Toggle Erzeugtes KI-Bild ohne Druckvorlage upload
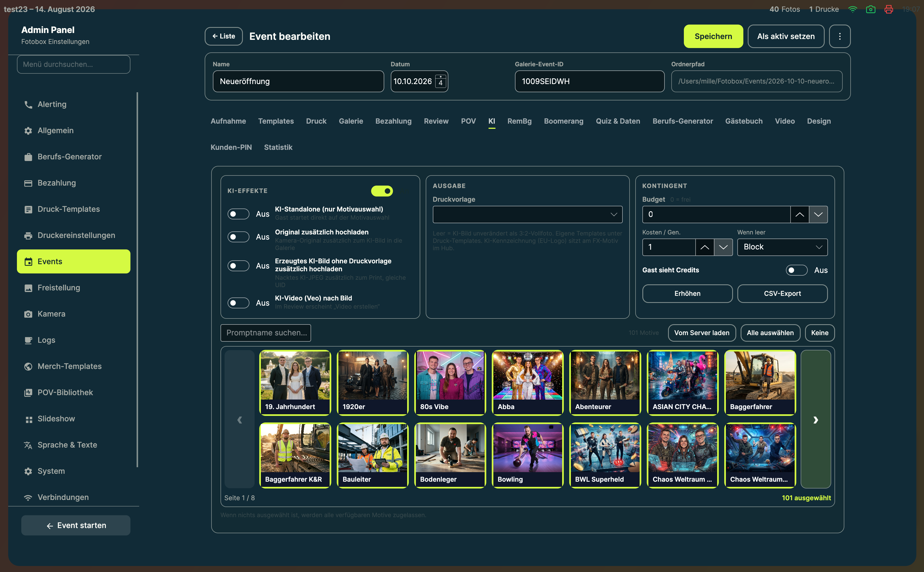 pyautogui.click(x=238, y=266)
